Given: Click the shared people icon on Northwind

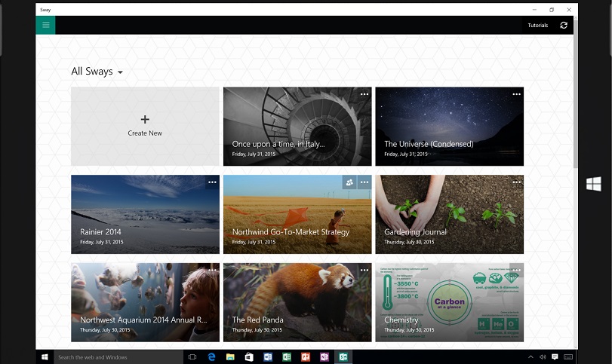Looking at the screenshot, I should [349, 182].
